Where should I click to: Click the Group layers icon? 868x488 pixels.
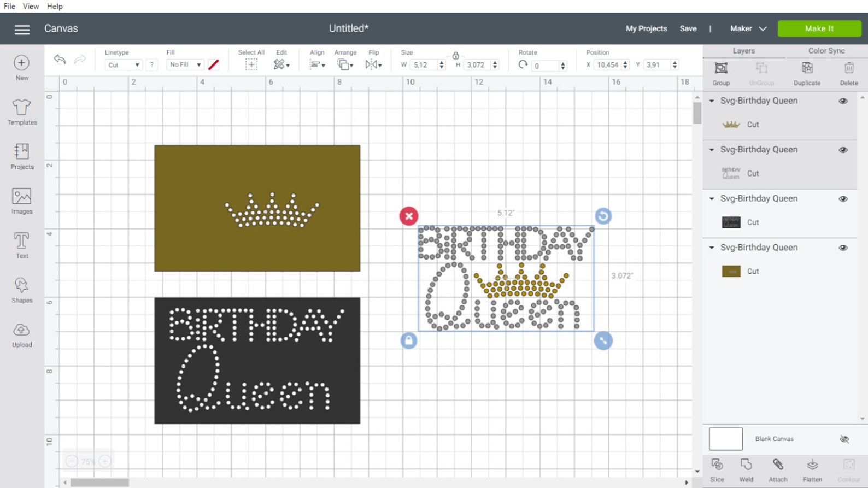click(x=721, y=68)
